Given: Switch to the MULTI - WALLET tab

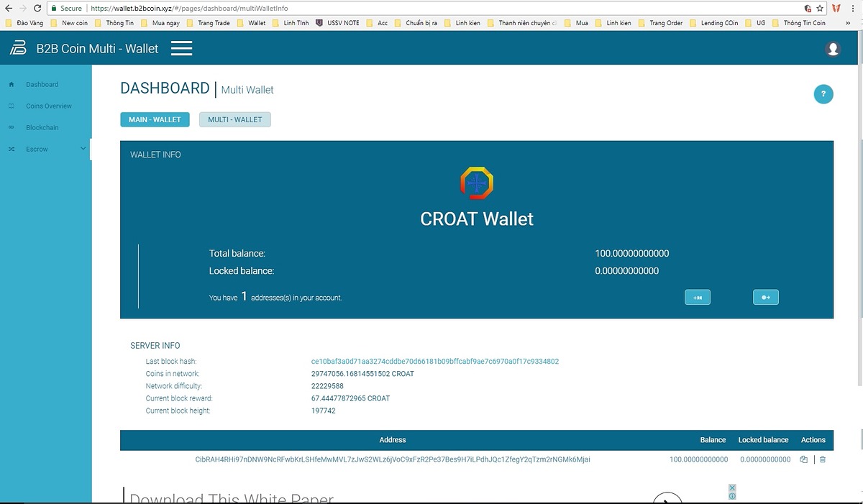Looking at the screenshot, I should 235,119.
